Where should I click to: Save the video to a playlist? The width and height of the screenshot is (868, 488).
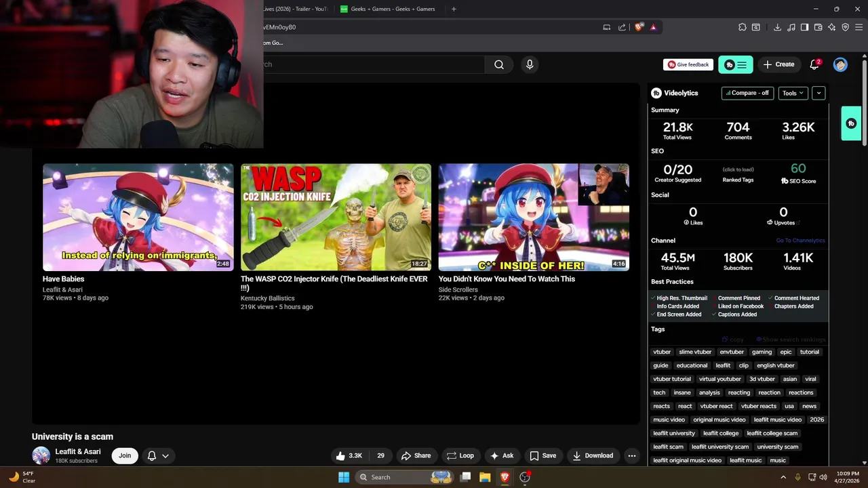pos(543,455)
